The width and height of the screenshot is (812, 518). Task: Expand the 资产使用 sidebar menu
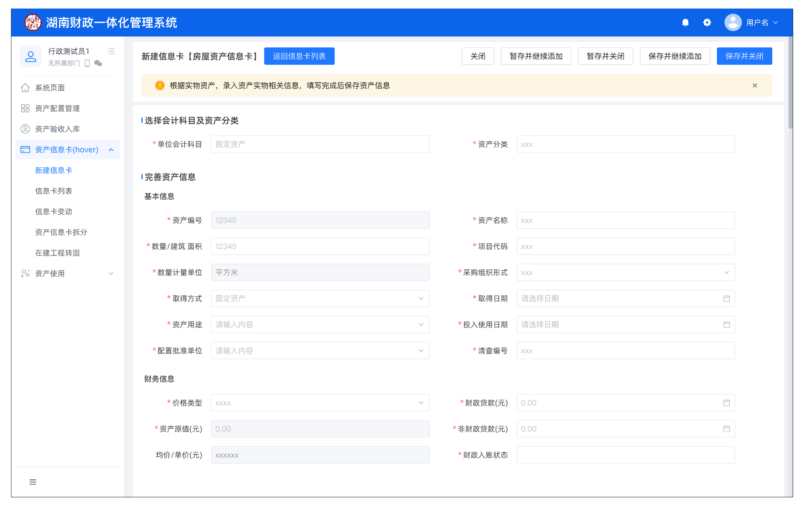coord(111,273)
